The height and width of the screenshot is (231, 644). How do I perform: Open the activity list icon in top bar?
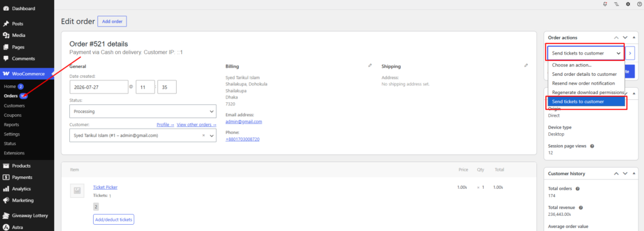pyautogui.click(x=616, y=4)
